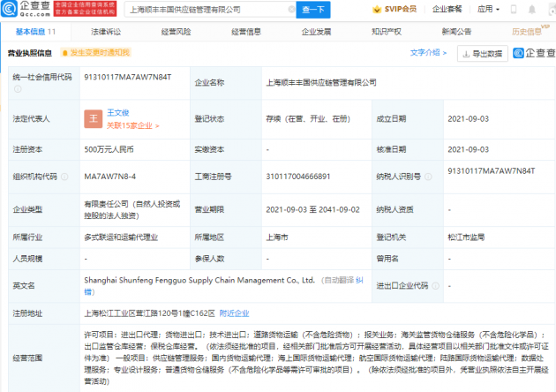556x392 pixels.
Task: Select 上海市 region value
Action: 277,237
